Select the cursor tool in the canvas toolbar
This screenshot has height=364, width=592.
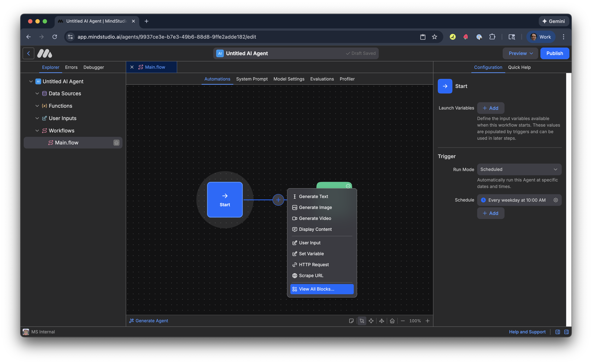tap(362, 321)
